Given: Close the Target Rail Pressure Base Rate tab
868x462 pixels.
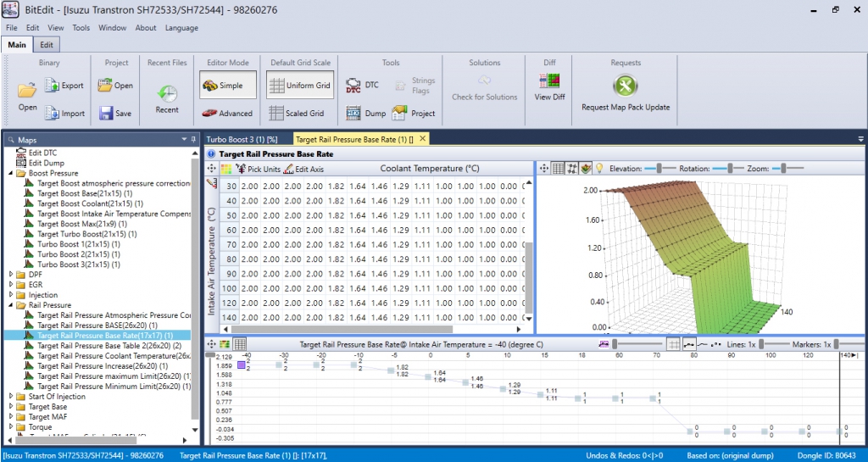Looking at the screenshot, I should 422,139.
